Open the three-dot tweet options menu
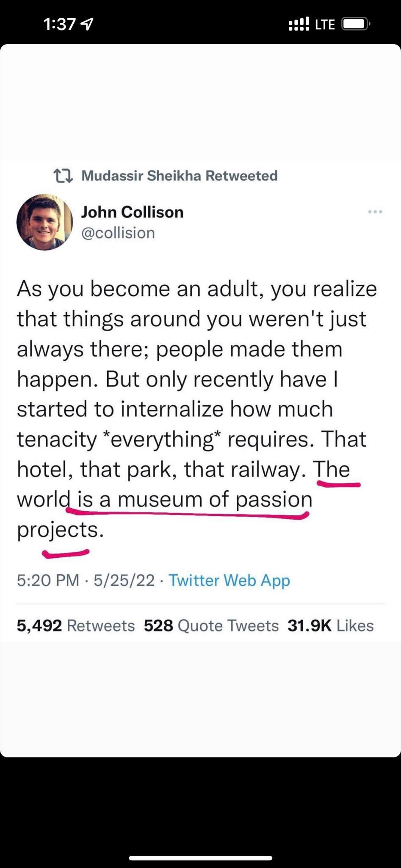Viewport: 401px width, 868px height. point(375,211)
